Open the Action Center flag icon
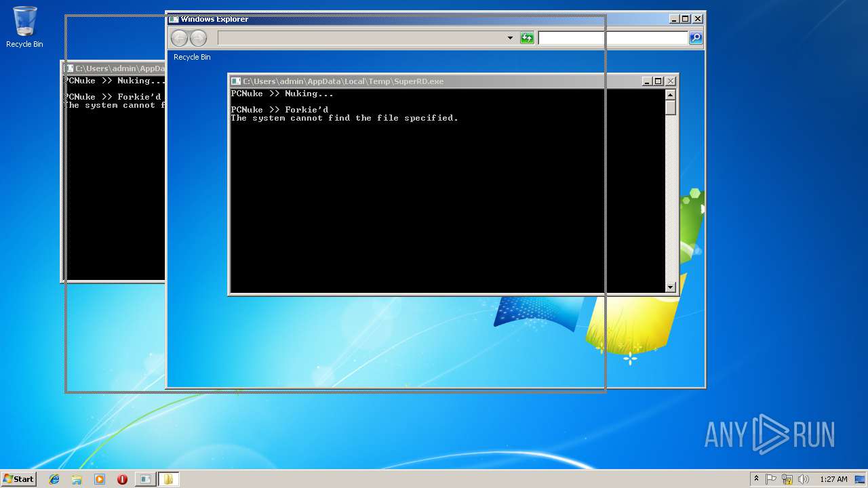This screenshot has height=488, width=868. (771, 479)
